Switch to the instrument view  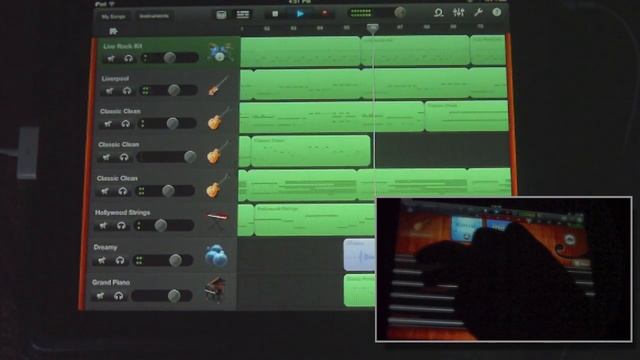(221, 15)
